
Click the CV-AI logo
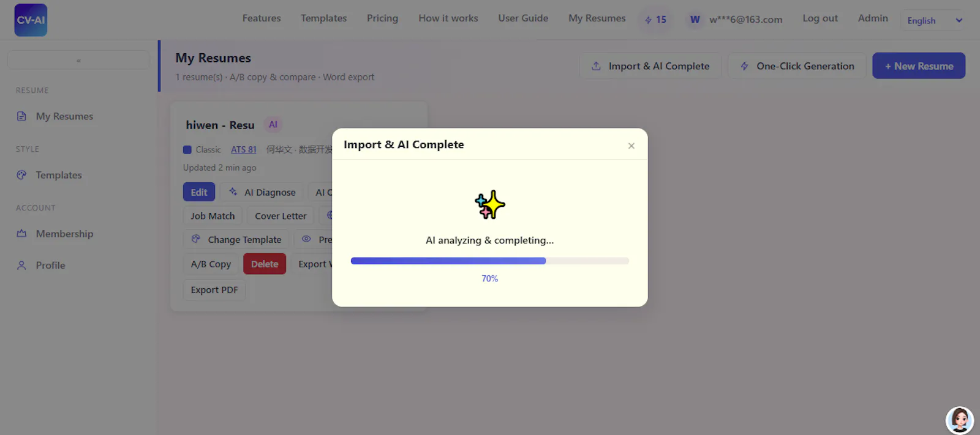pyautogui.click(x=31, y=20)
